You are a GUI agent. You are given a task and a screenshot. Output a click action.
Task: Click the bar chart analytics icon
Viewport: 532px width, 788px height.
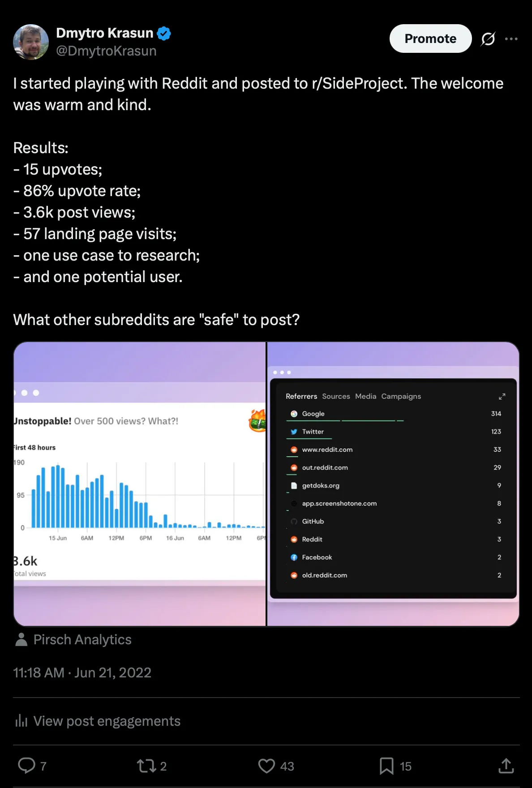21,721
